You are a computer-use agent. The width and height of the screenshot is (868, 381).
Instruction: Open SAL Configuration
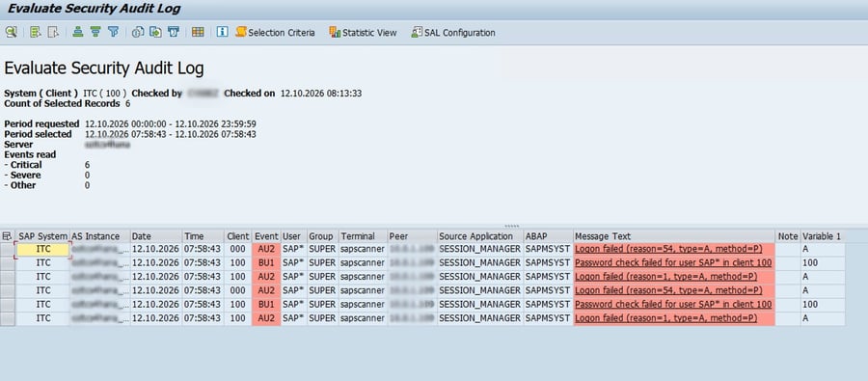[453, 33]
